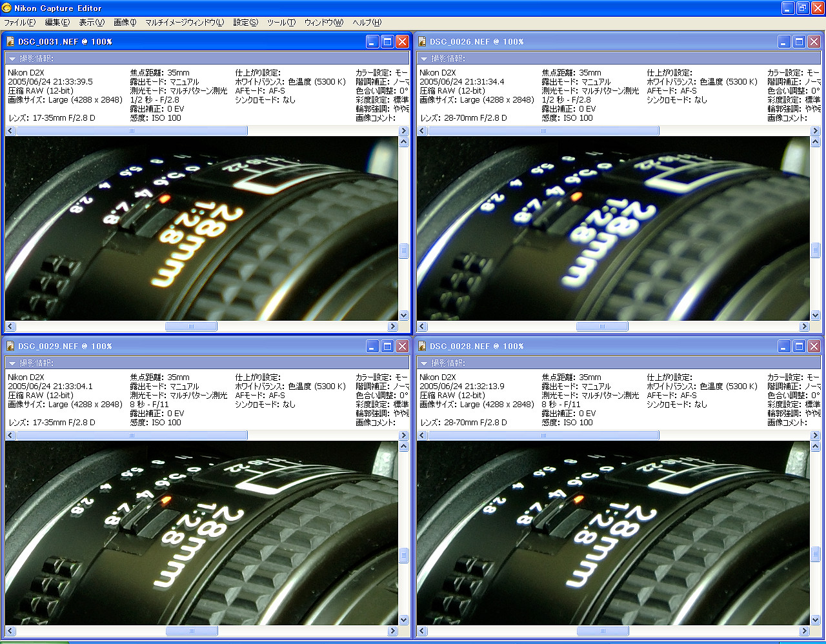This screenshot has width=826, height=644.
Task: Close the DSC_0031.NEF image window
Action: coord(402,41)
